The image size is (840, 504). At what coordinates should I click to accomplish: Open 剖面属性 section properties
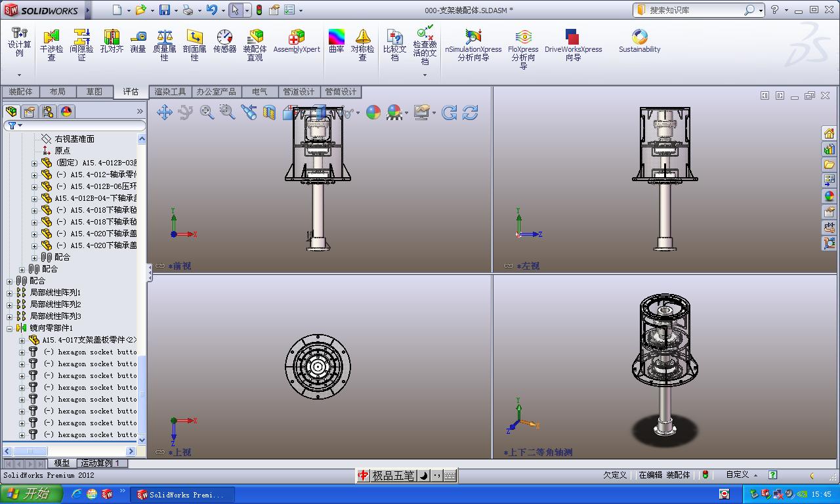click(194, 45)
